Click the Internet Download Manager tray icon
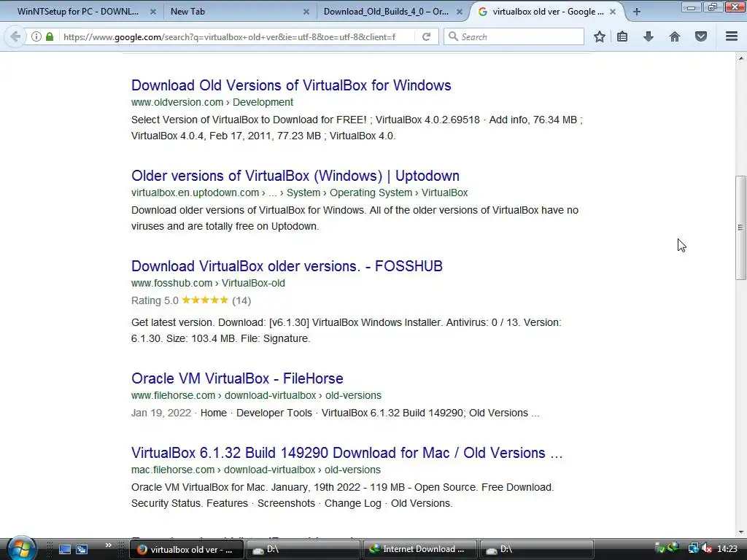Viewport: 747px width, 560px height. tap(673, 548)
